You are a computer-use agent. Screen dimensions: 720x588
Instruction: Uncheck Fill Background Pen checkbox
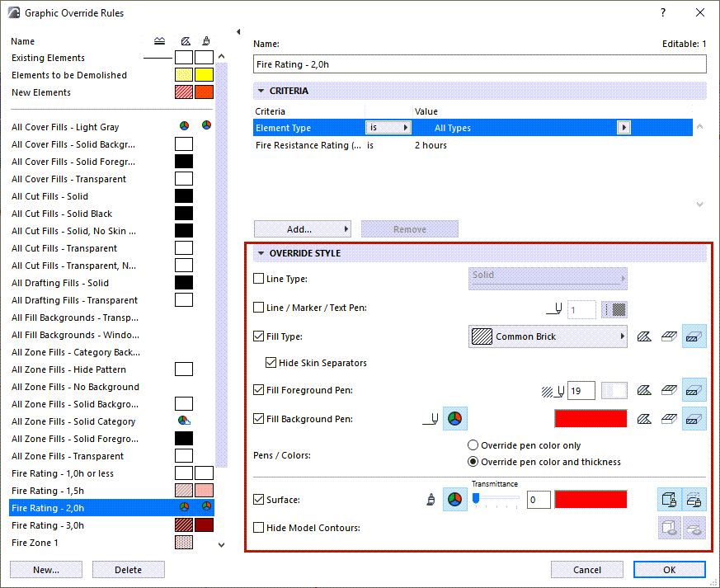[258, 419]
